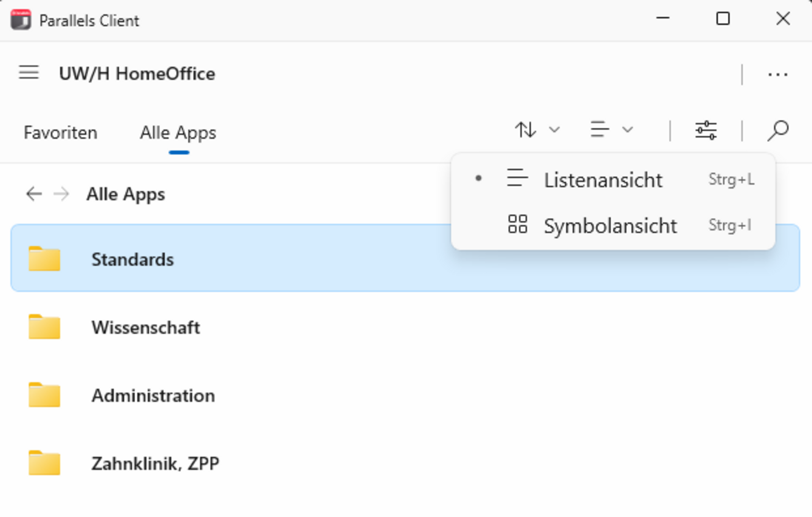Select the Administration folder

coord(405,395)
